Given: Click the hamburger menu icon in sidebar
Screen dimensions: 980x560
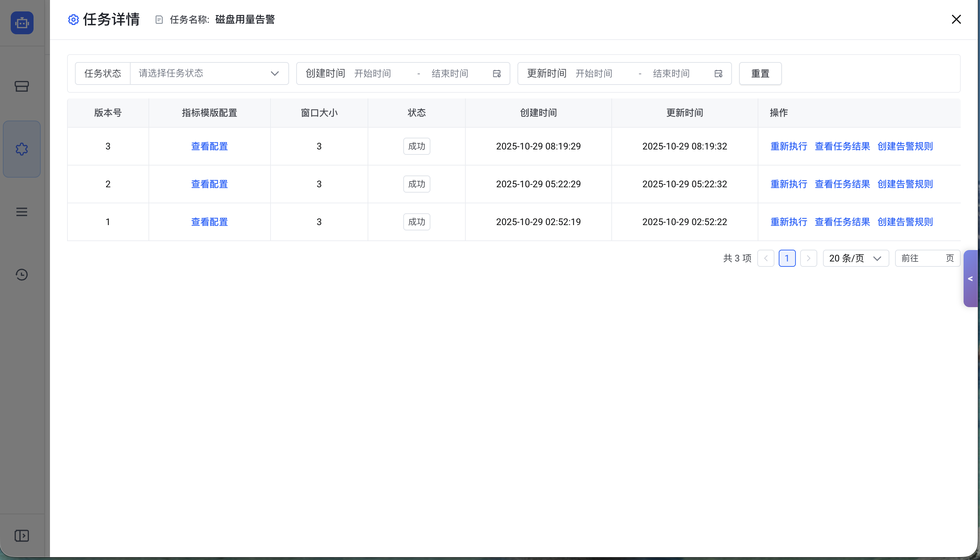Looking at the screenshot, I should [x=21, y=212].
